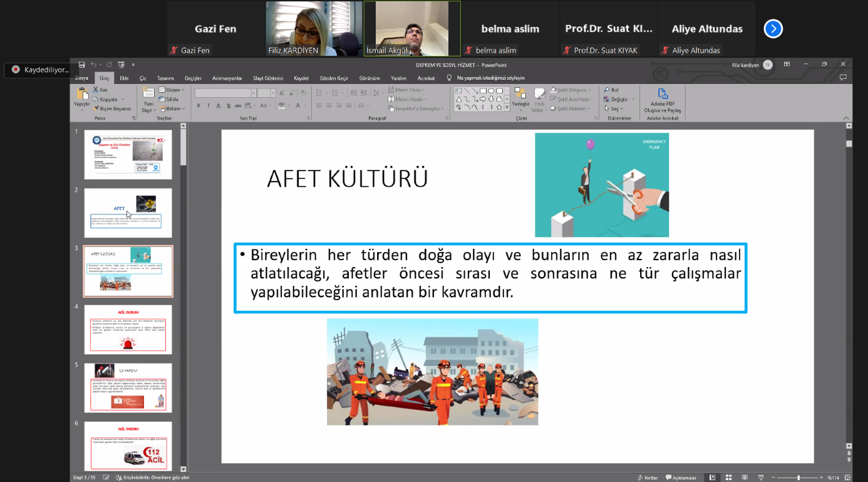The image size is (868, 482).
Task: Click the Değiştir (replace) button
Action: point(617,99)
